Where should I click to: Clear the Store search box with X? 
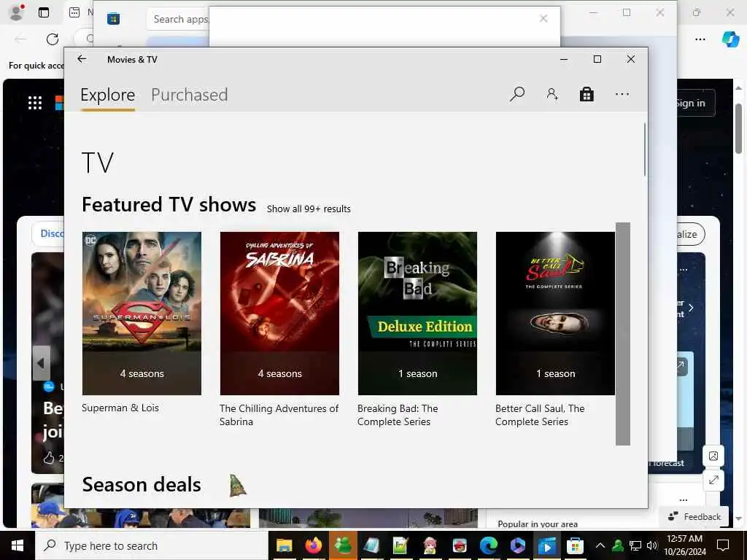coord(543,18)
